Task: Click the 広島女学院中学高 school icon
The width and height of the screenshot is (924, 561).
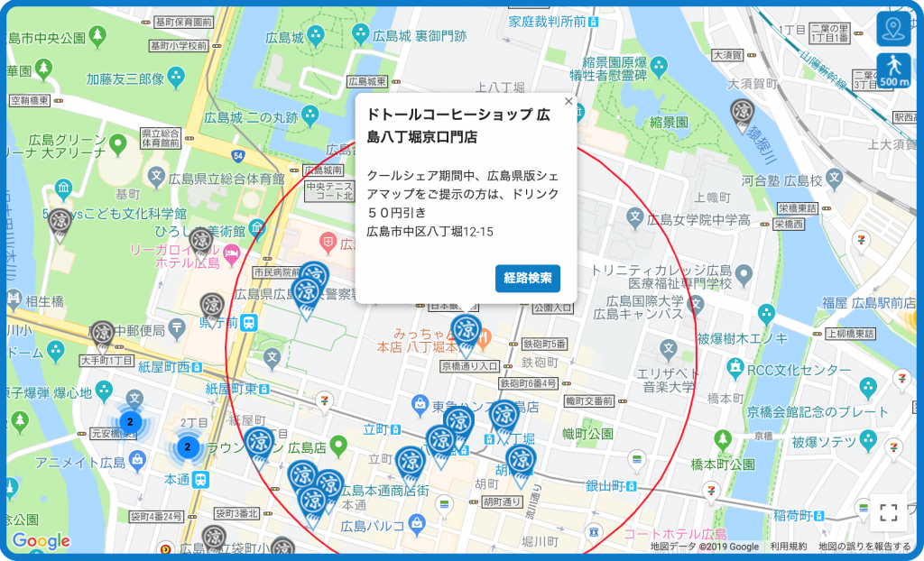Action: (634, 217)
